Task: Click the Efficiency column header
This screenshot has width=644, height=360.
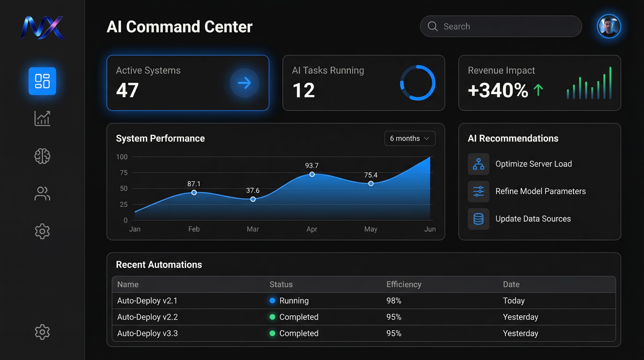Action: (x=404, y=284)
